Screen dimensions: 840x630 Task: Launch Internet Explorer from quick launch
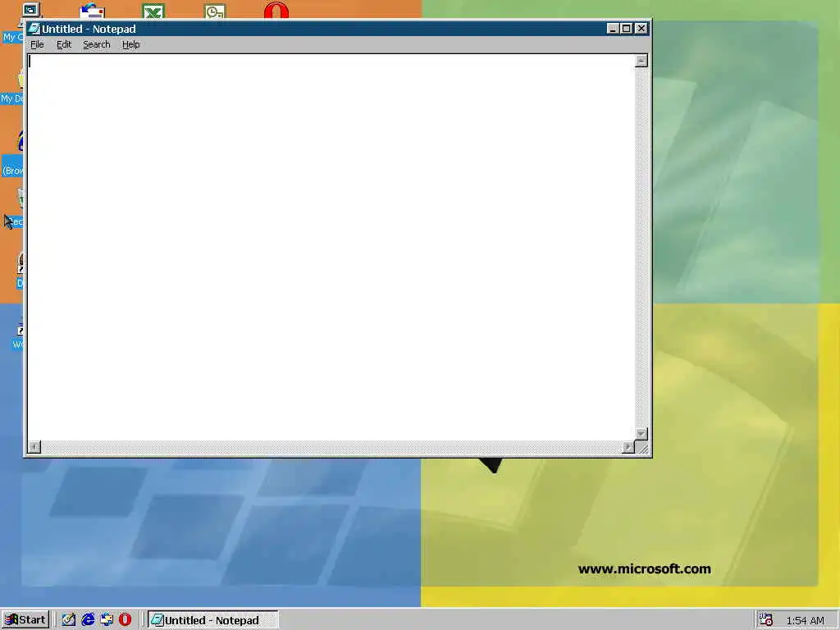88,620
